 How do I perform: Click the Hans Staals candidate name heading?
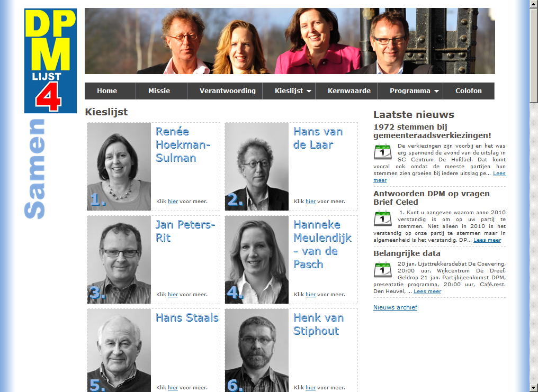(x=187, y=317)
